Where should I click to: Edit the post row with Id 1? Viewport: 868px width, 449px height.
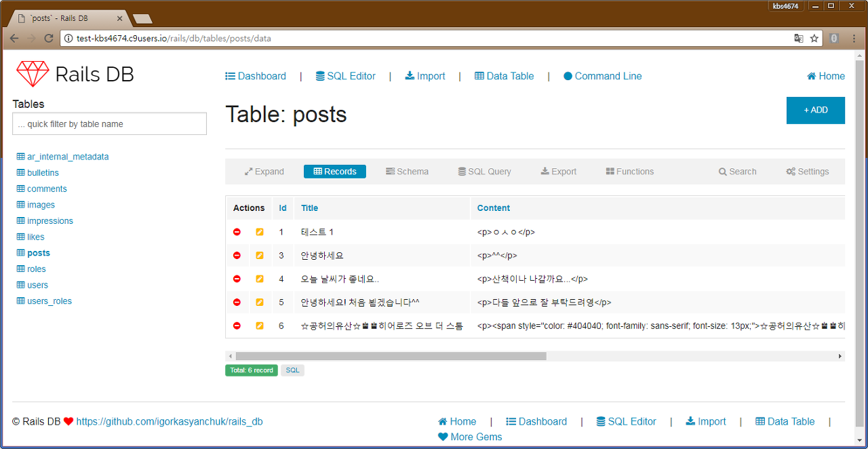[260, 232]
